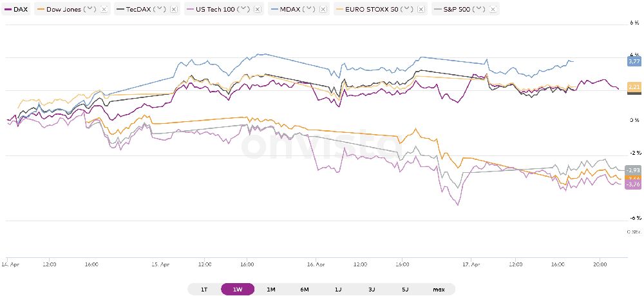Choose the 6M chart period
The width and height of the screenshot is (644, 296).
tap(305, 290)
